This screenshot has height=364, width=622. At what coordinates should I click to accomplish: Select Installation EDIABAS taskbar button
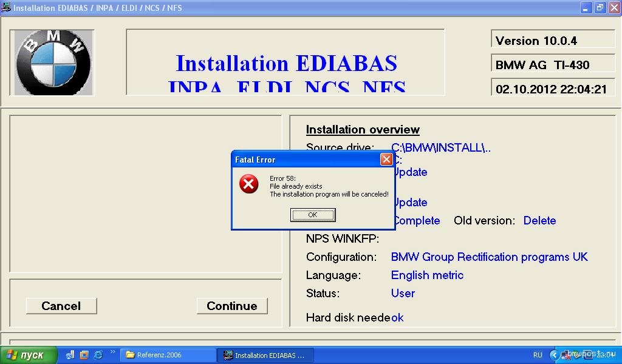click(x=266, y=355)
